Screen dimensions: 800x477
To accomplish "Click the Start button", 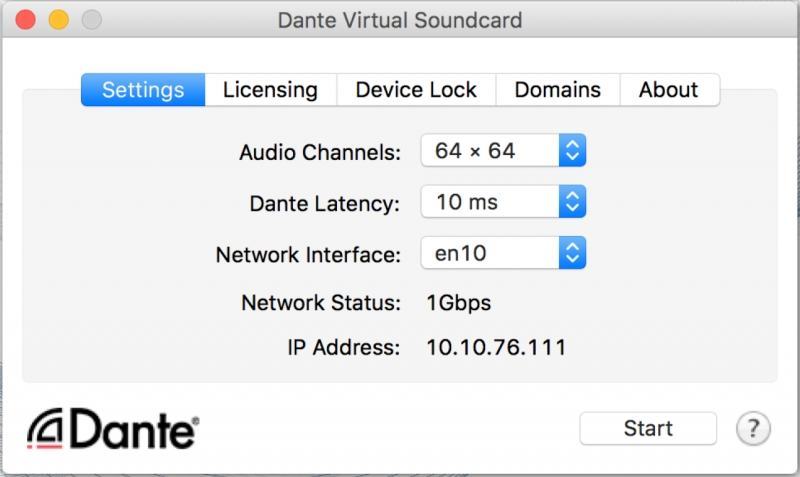I will (x=648, y=429).
